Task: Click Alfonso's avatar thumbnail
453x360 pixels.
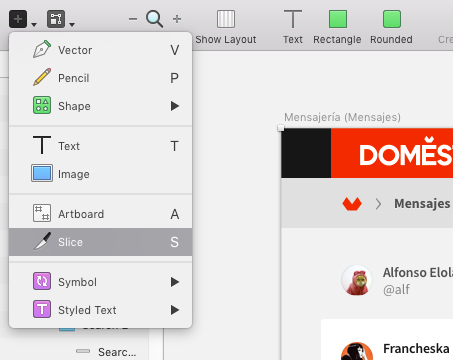Action: (357, 280)
